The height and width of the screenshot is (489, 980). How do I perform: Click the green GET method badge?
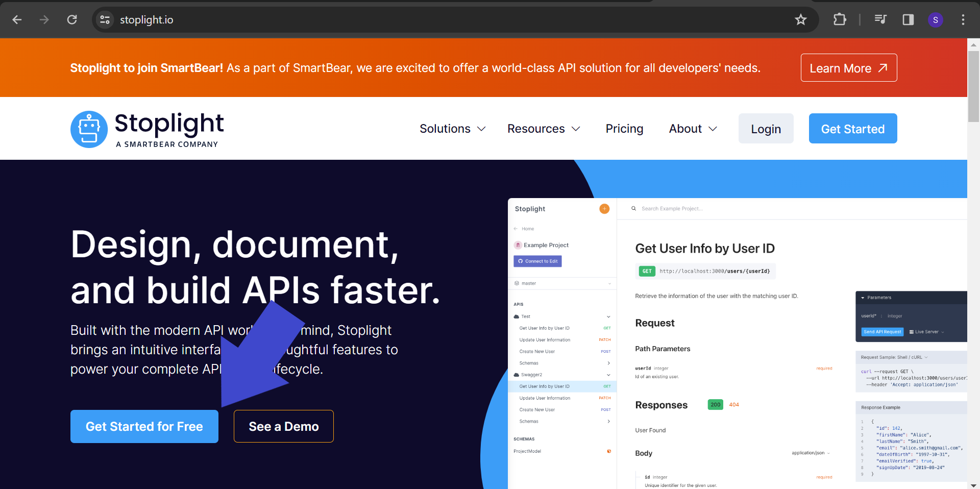(x=647, y=271)
